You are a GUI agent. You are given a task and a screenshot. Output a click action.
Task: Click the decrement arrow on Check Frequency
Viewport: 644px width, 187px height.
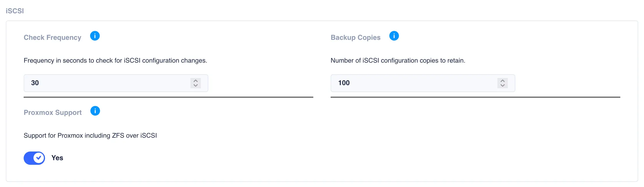point(196,86)
